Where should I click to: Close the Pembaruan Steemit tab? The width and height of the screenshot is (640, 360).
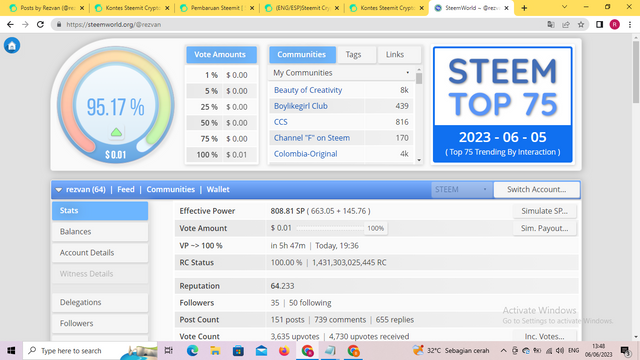click(x=252, y=8)
